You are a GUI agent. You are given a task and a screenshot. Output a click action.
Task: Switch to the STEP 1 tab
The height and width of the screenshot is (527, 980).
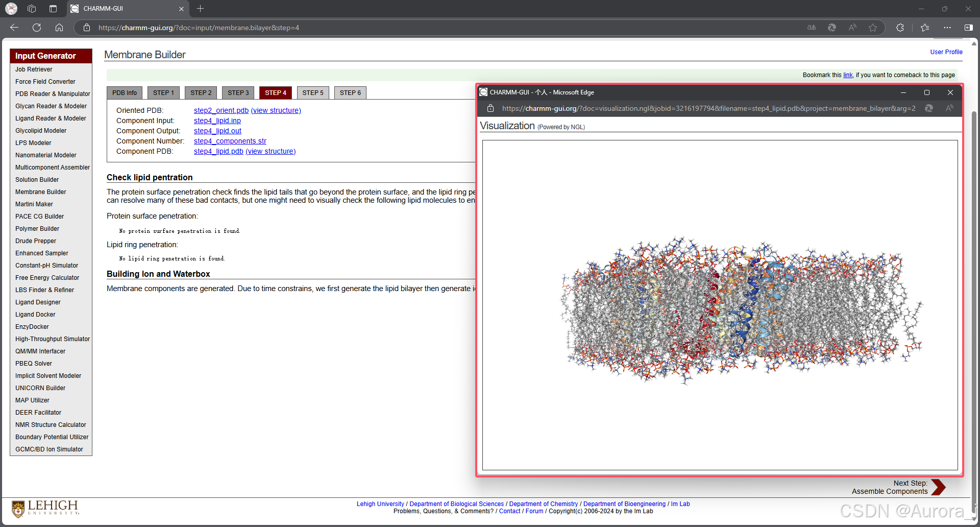point(163,92)
